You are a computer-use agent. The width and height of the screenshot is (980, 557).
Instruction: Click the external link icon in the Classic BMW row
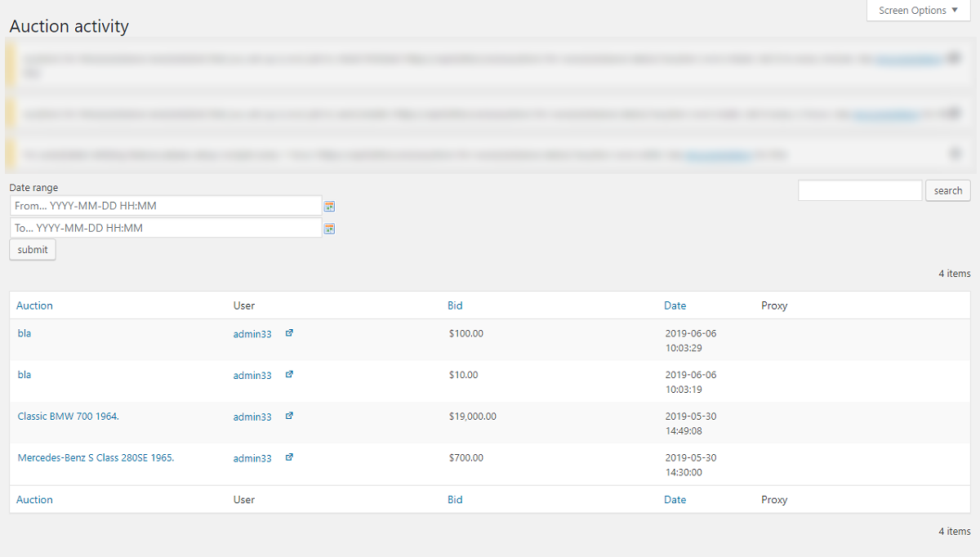coord(289,416)
